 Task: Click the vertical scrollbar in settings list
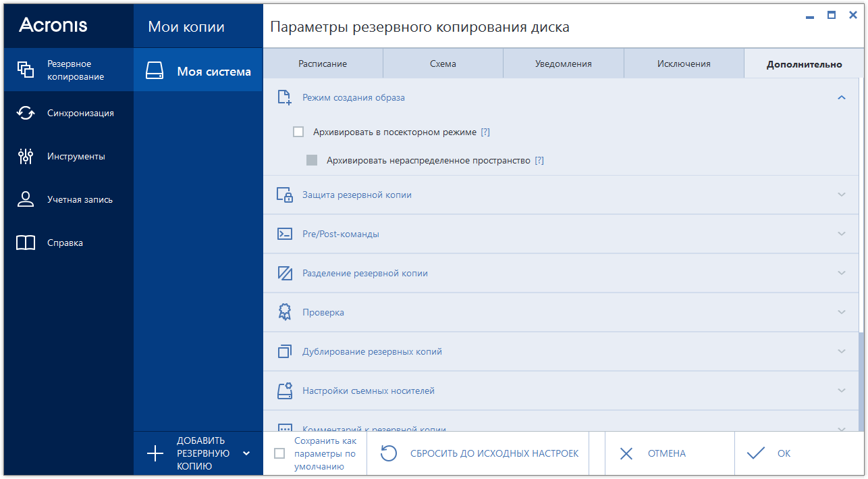(x=861, y=381)
